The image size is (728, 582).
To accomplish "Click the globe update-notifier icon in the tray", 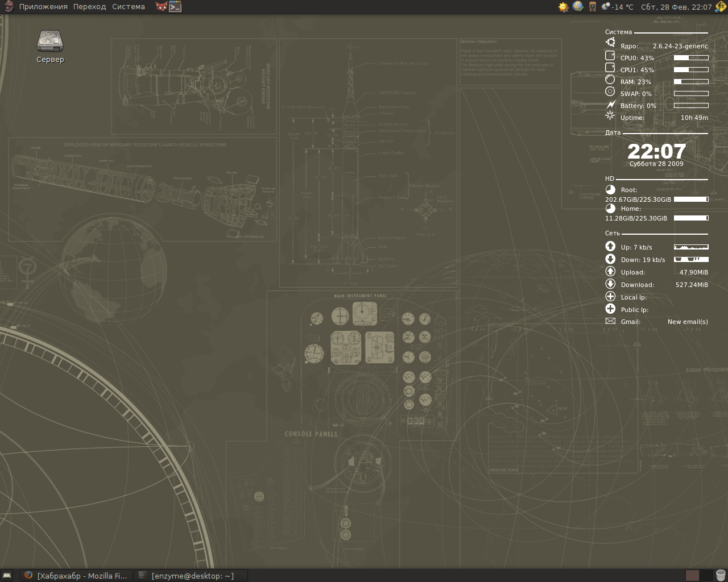I will click(x=577, y=7).
